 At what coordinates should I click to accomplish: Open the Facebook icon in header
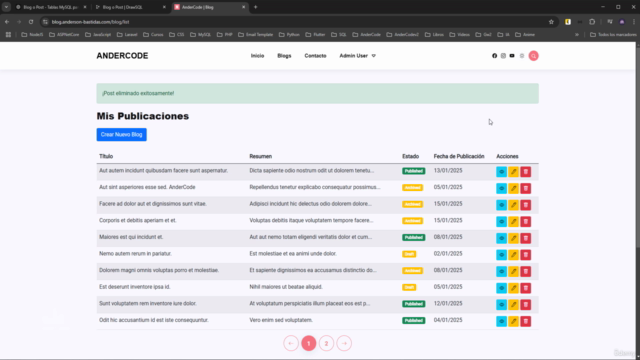pyautogui.click(x=494, y=56)
